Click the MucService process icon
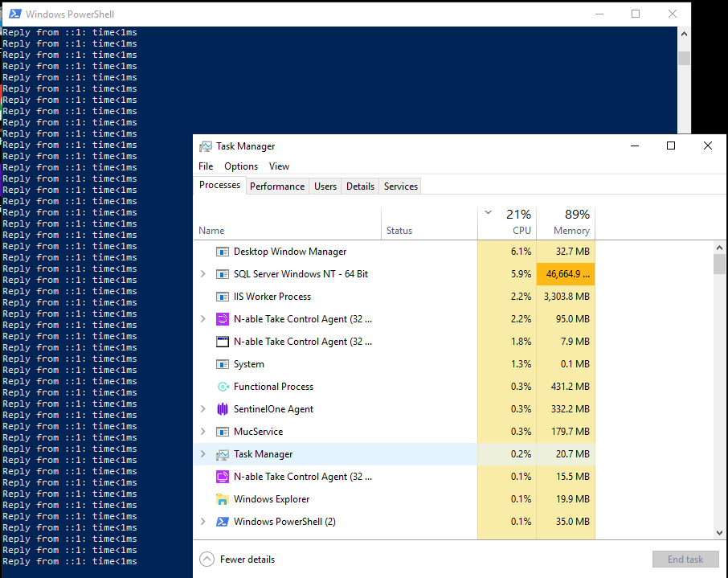 [x=223, y=432]
